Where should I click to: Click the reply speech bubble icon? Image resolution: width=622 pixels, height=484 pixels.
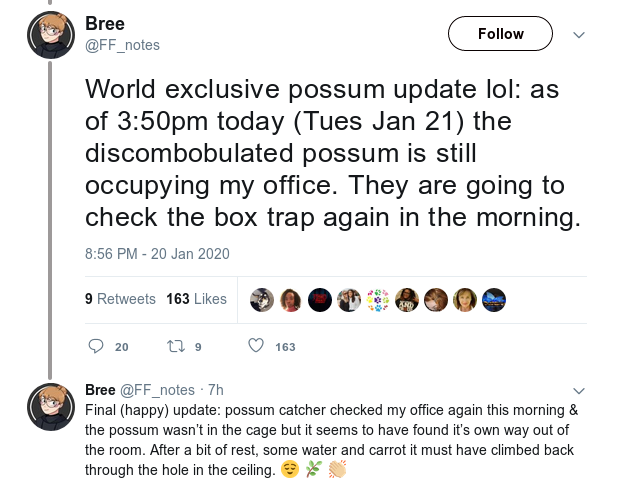pos(96,346)
